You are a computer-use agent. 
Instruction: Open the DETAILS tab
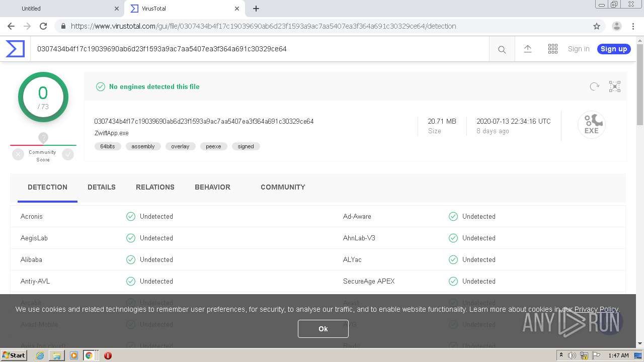[102, 187]
